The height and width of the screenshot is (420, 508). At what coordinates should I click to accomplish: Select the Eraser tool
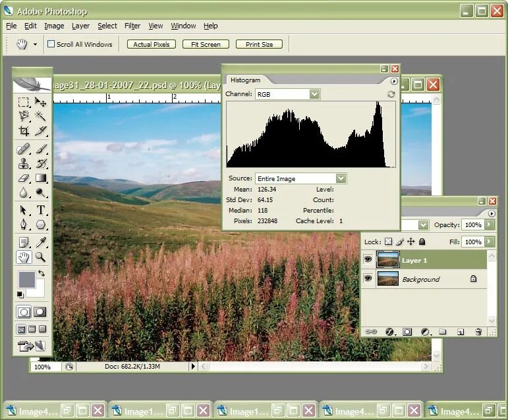[24, 178]
